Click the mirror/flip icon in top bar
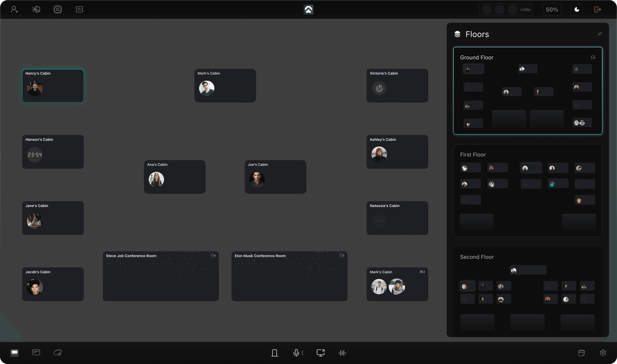Image resolution: width=617 pixels, height=364 pixels. click(36, 9)
